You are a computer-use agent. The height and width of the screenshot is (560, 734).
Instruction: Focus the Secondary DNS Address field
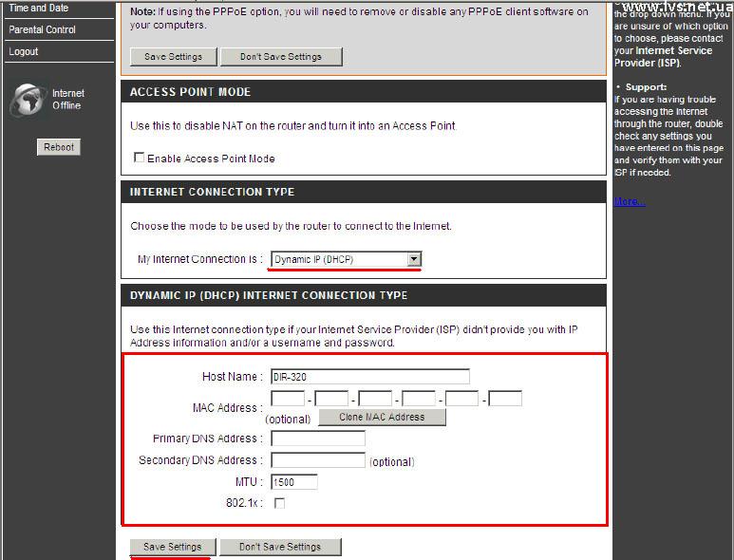(318, 460)
